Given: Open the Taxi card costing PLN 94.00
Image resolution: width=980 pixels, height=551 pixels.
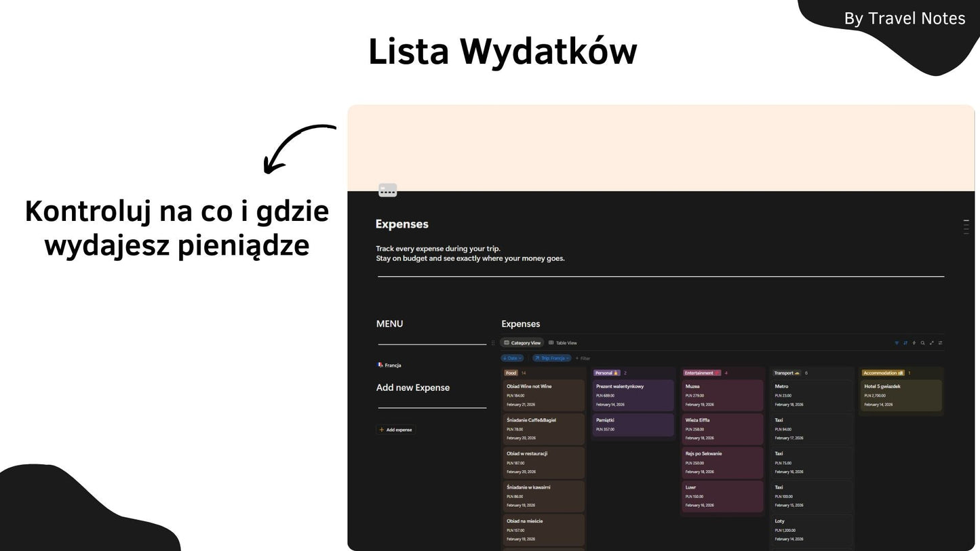Looking at the screenshot, I should 812,429.
